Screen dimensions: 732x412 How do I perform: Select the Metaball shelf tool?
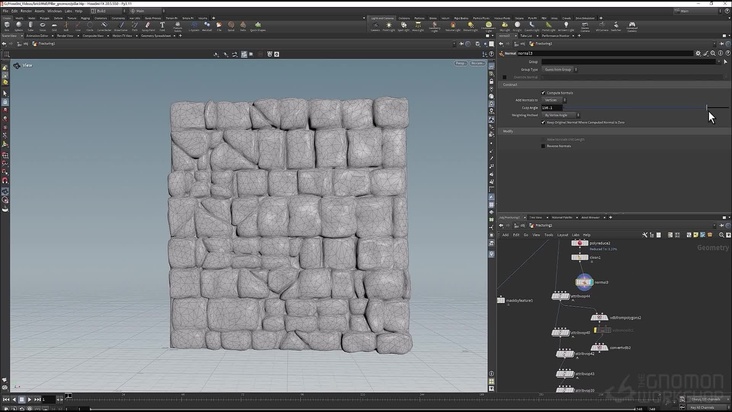point(206,26)
